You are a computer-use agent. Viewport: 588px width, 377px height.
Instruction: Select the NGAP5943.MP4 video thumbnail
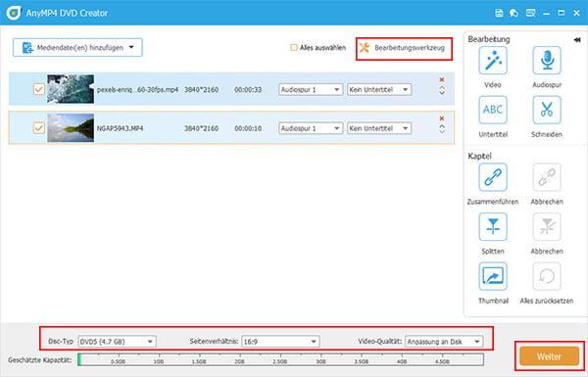pyautogui.click(x=71, y=128)
